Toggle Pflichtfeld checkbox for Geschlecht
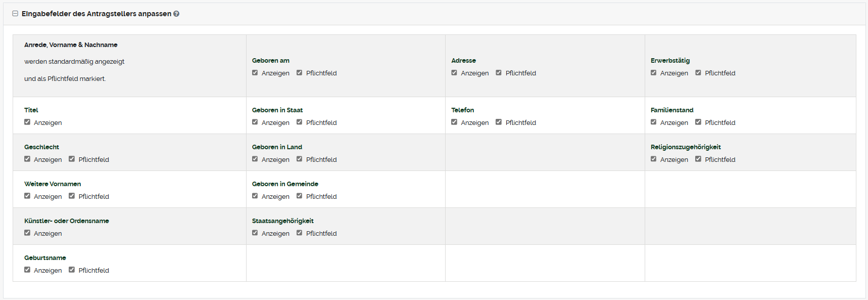 coord(72,159)
